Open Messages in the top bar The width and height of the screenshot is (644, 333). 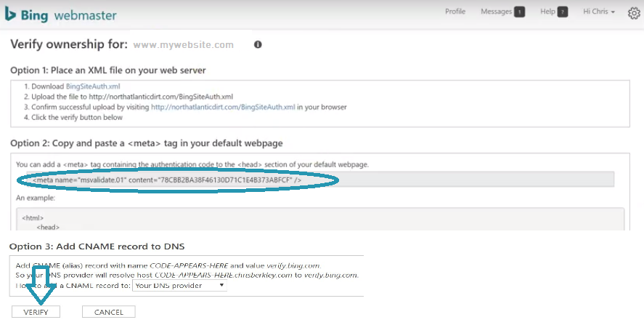coord(496,12)
